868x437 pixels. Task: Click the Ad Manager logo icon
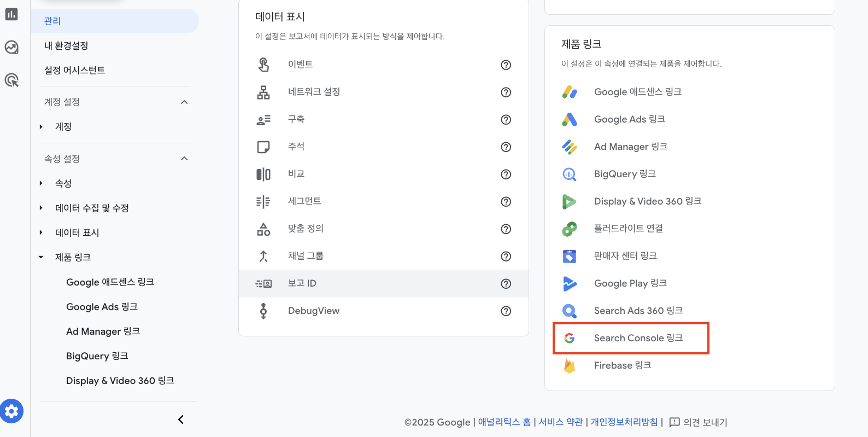[x=570, y=147]
